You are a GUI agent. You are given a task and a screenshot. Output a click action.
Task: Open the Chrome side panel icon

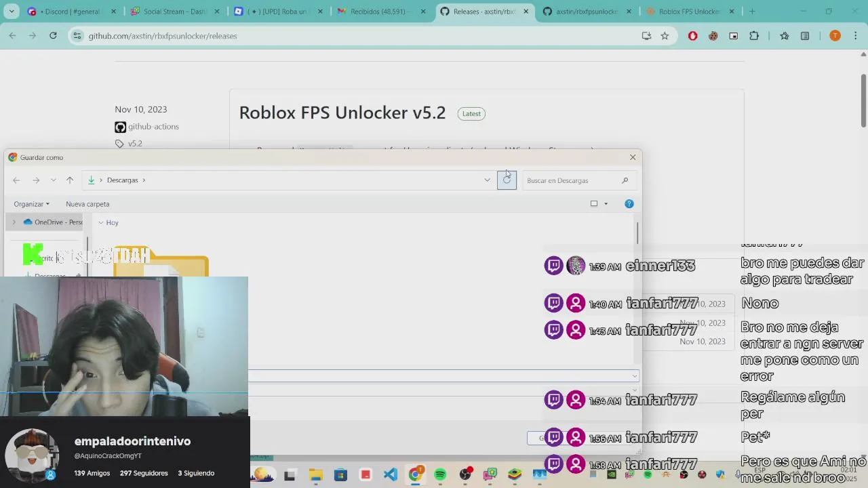click(805, 36)
